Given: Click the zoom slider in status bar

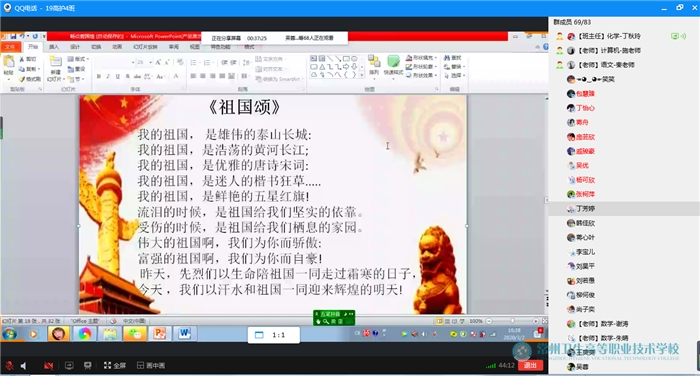Looking at the screenshot, I should point(512,321).
